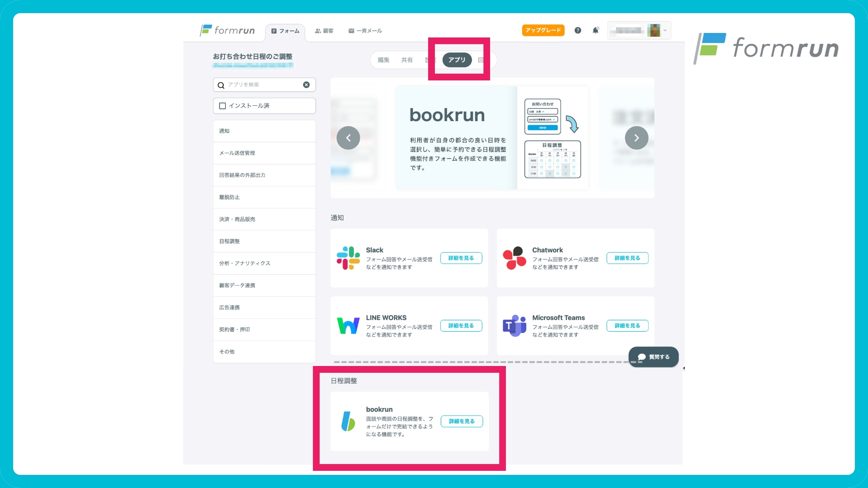View details for bookrun
The height and width of the screenshot is (488, 868).
tap(462, 421)
